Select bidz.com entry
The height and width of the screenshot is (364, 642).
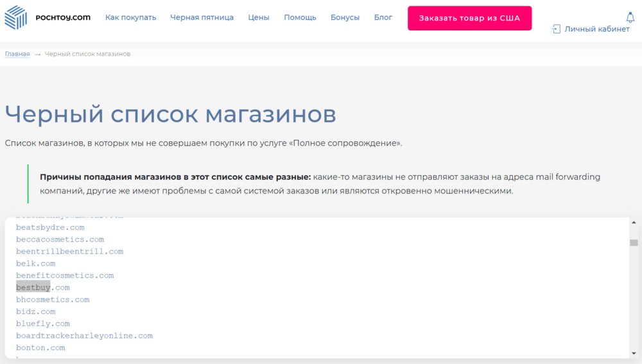35,311
